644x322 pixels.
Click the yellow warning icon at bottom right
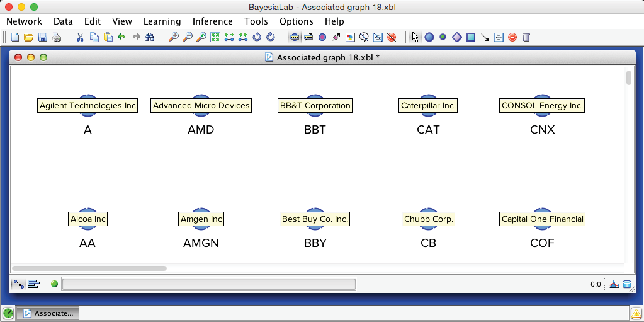coord(636,313)
